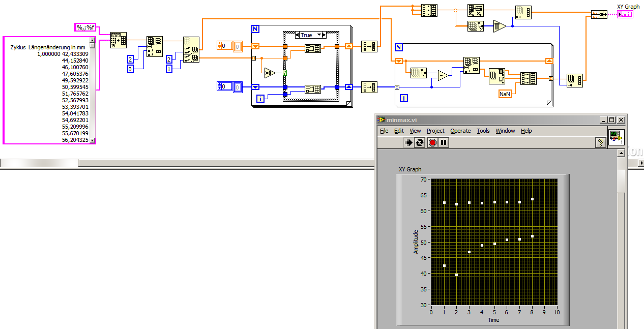Click the numeric constant 0 below Delete From Array
The image size is (644, 329).
(130, 69)
